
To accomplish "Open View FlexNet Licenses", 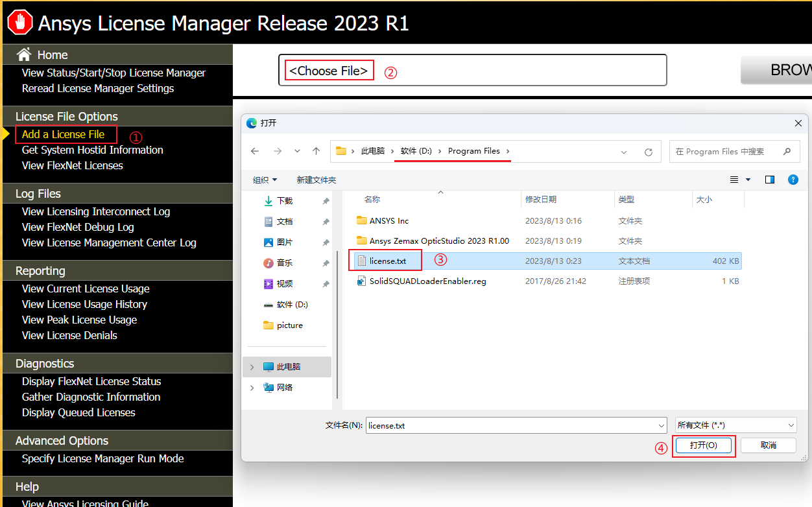I will [72, 165].
